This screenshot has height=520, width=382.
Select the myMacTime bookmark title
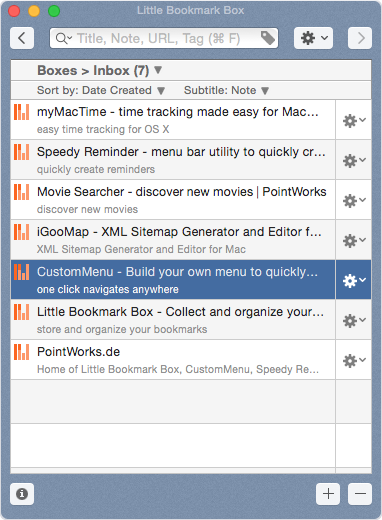(177, 112)
